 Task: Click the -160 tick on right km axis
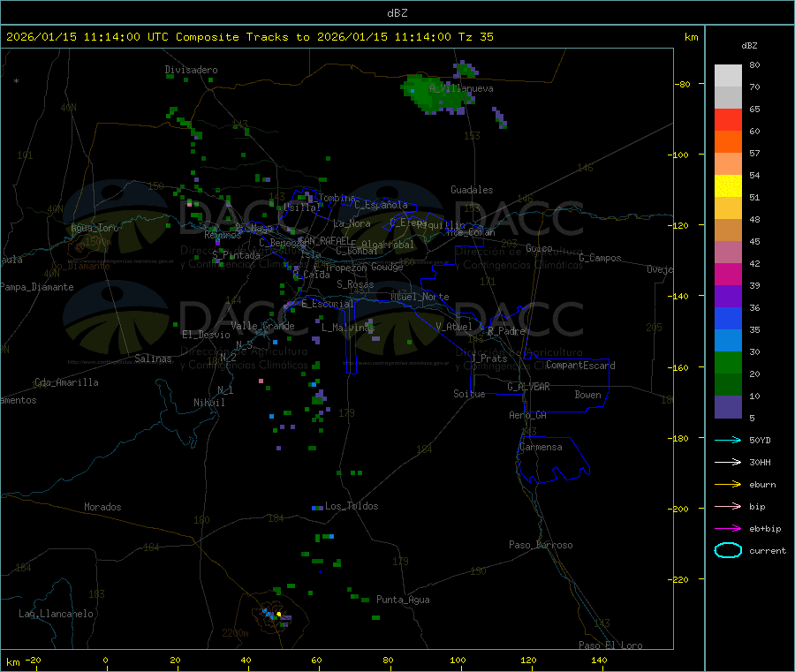680,367
